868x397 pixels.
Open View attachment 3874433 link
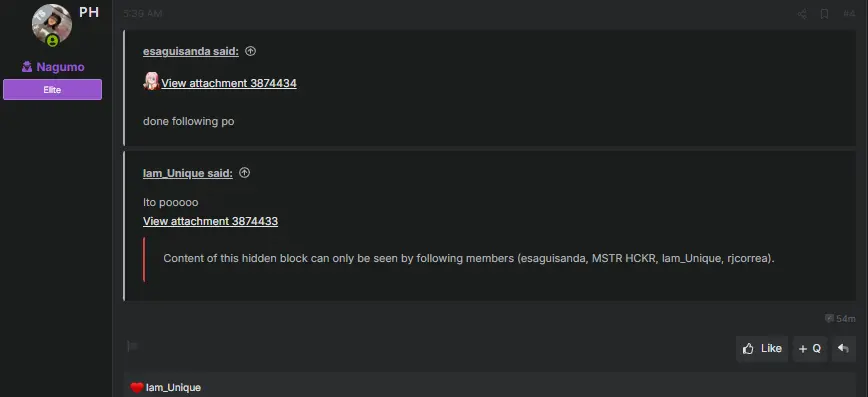(210, 221)
